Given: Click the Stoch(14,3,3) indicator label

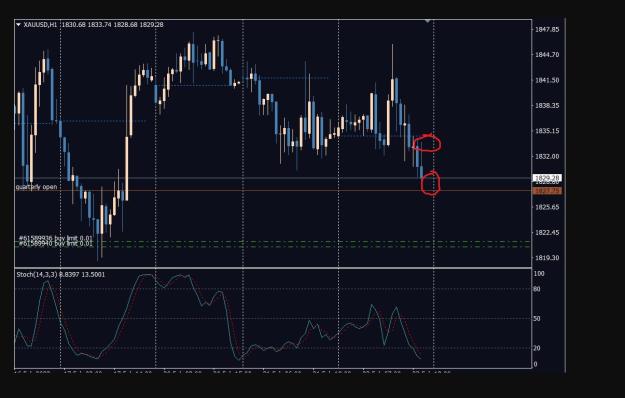Looking at the screenshot, I should coord(61,274).
